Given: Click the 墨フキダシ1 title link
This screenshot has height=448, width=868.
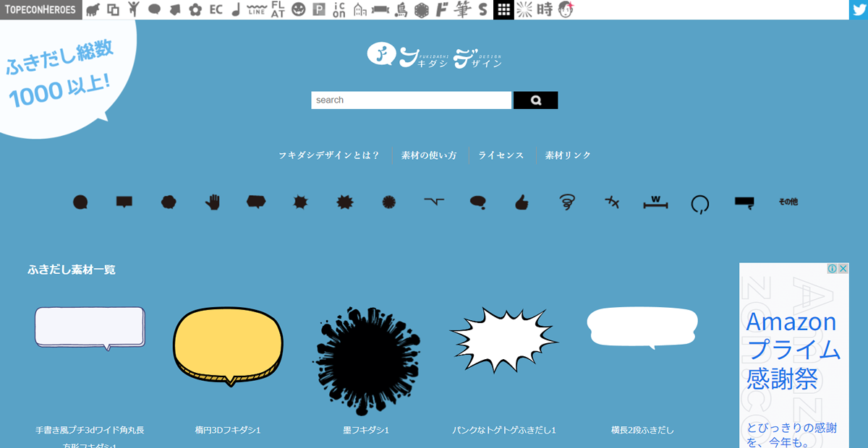Looking at the screenshot, I should click(x=366, y=430).
